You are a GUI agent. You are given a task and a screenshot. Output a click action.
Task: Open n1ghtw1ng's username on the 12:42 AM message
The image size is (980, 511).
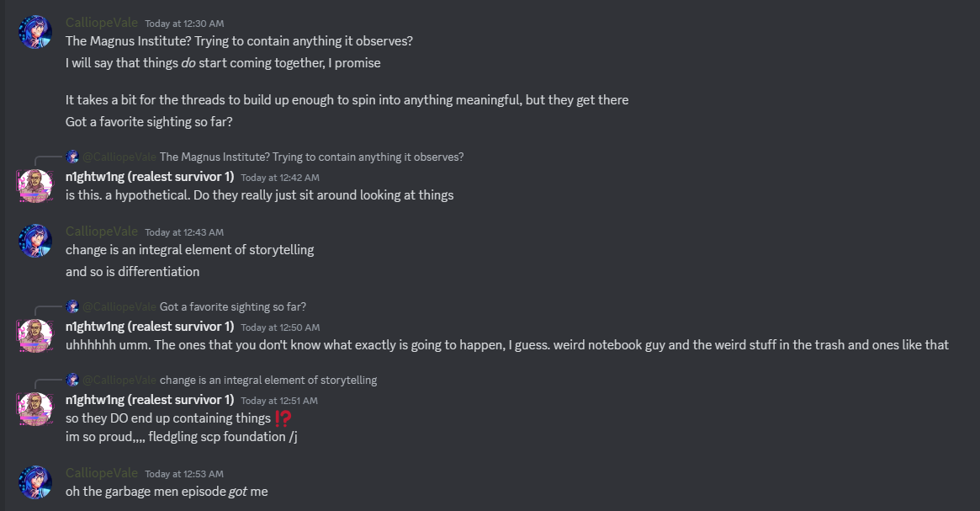point(150,177)
